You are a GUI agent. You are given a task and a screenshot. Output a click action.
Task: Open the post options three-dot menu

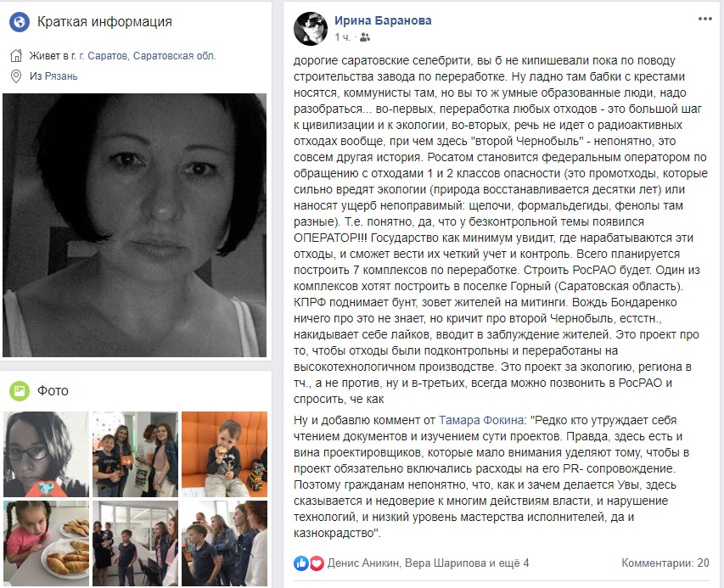coord(704,19)
